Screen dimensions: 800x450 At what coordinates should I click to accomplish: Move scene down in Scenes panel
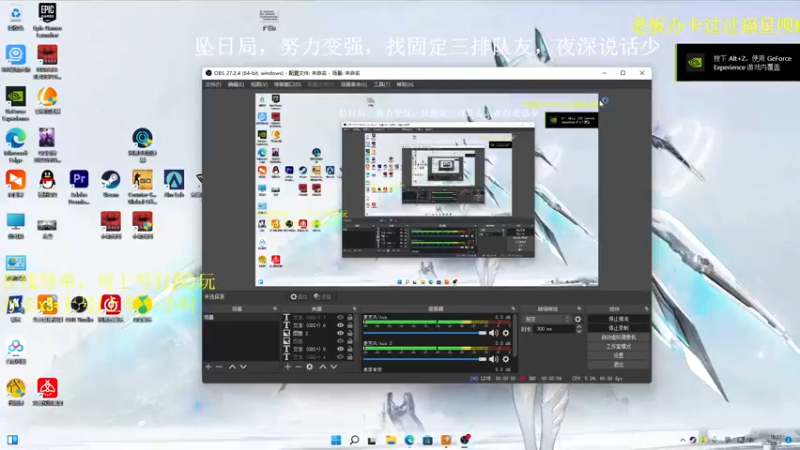click(243, 367)
